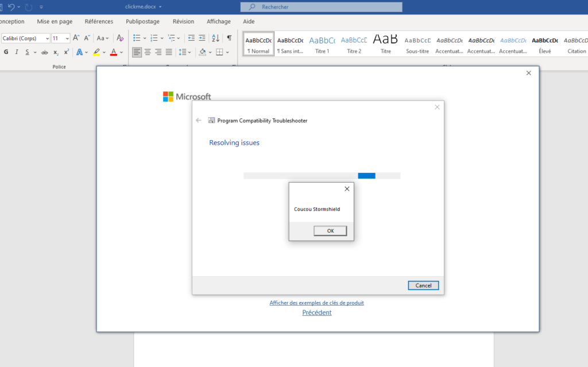This screenshot has width=588, height=367.
Task: Apply strikethrough formatting
Action: click(x=45, y=52)
